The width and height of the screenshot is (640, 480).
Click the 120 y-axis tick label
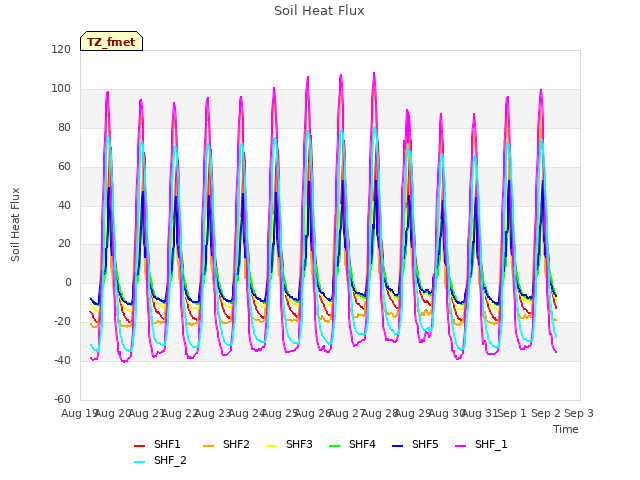(61, 50)
